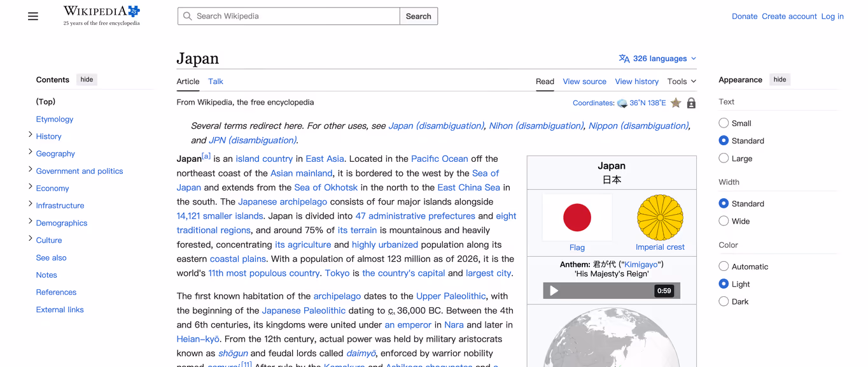Image resolution: width=868 pixels, height=367 pixels.
Task: Select the Read tab
Action: click(x=545, y=82)
